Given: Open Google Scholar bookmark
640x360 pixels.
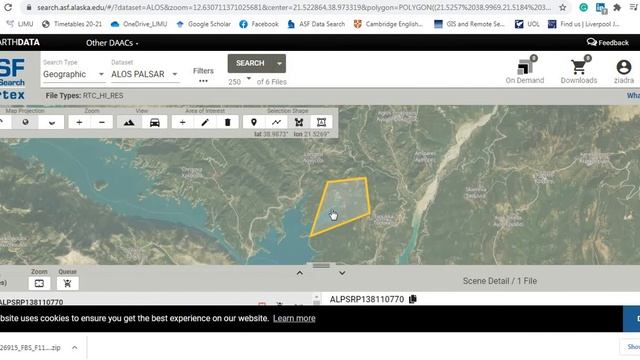Looking at the screenshot, I should (203, 24).
